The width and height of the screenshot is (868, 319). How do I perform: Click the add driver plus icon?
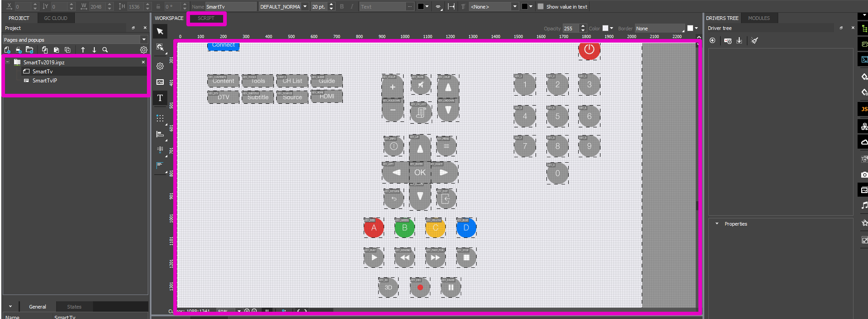point(712,41)
